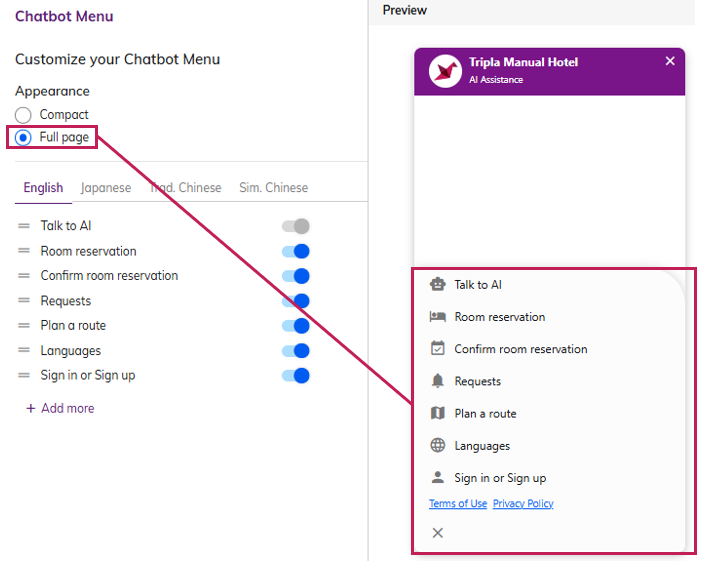
Task: Disable the Room reservation toggle
Action: [296, 251]
